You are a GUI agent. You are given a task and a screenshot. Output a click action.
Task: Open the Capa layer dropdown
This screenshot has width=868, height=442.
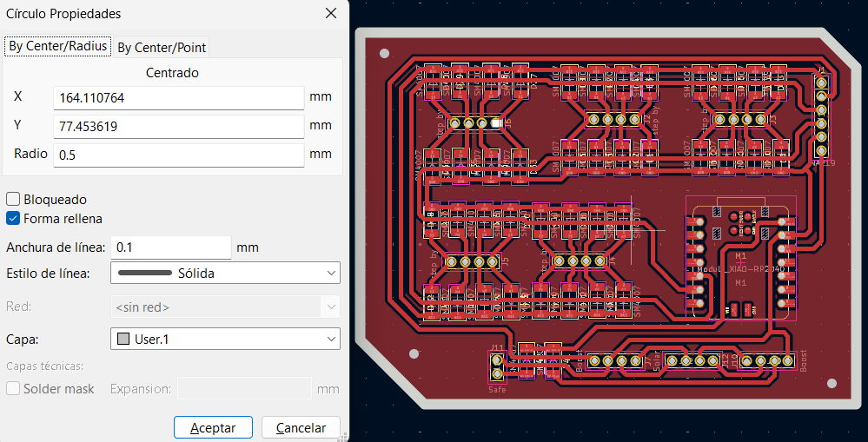coord(225,340)
